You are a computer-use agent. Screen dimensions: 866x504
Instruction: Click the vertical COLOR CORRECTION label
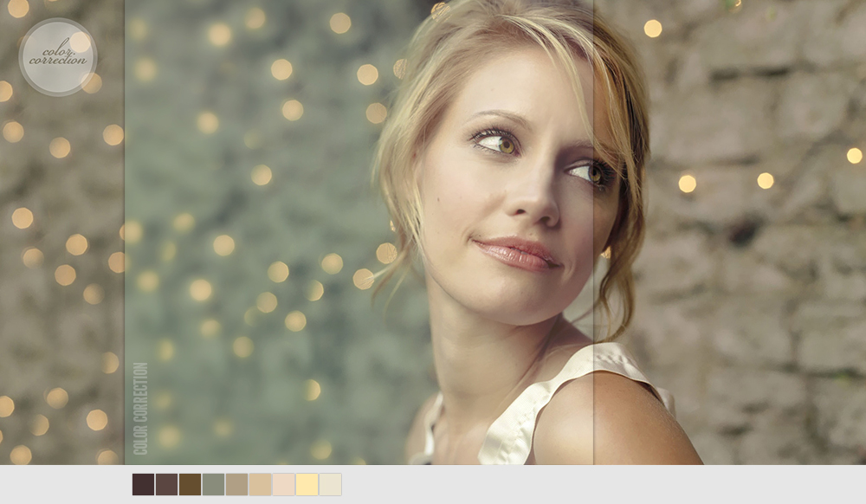click(x=140, y=408)
